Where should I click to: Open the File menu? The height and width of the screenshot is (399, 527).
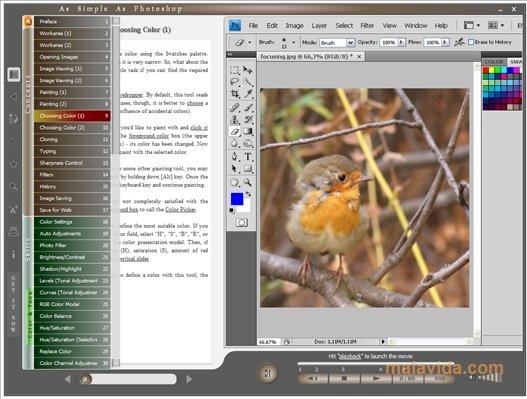point(253,26)
